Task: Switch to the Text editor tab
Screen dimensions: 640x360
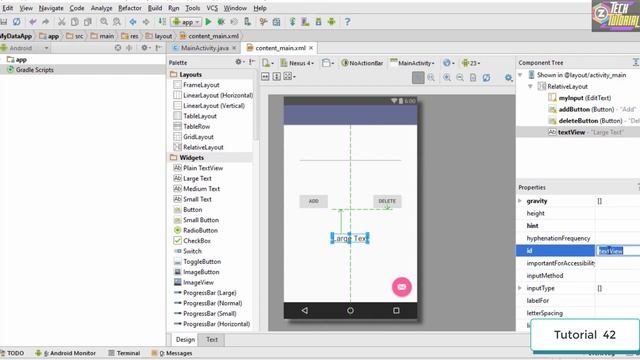Action: point(211,340)
